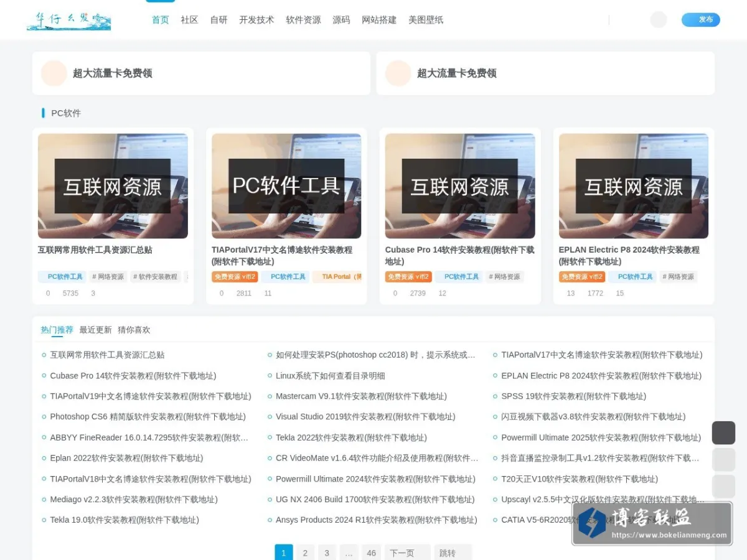Open the Powermill Ultimate 2025 list item
747x560 pixels.
click(601, 438)
